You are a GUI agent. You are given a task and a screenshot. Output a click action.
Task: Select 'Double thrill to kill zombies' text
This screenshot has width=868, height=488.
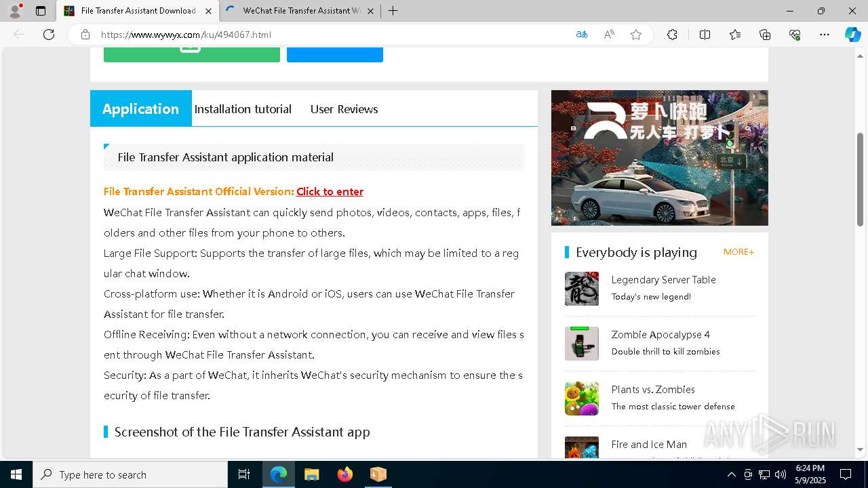665,352
